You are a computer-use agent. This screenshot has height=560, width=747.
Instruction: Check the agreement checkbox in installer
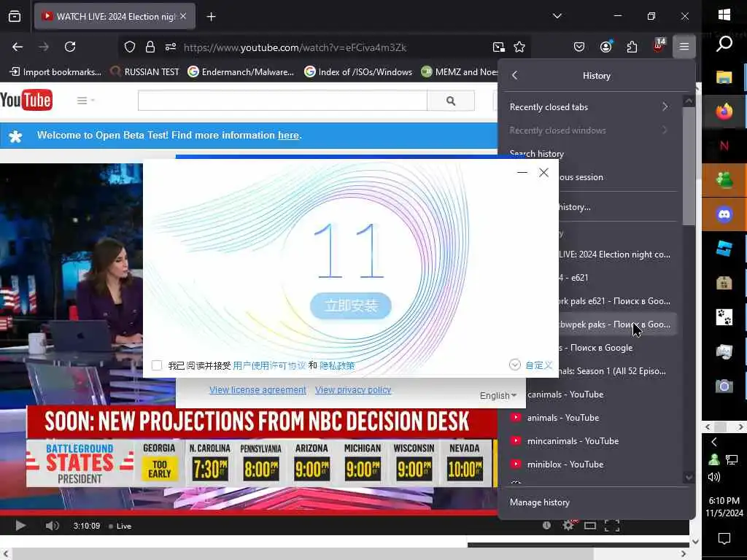[x=157, y=365]
